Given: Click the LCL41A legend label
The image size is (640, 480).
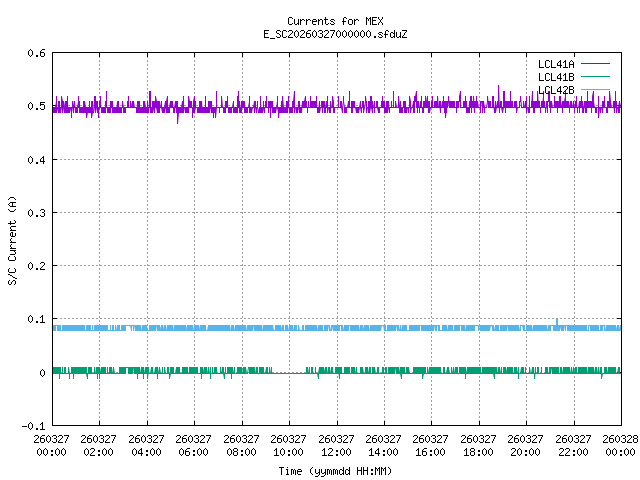Looking at the screenshot, I should tap(555, 63).
